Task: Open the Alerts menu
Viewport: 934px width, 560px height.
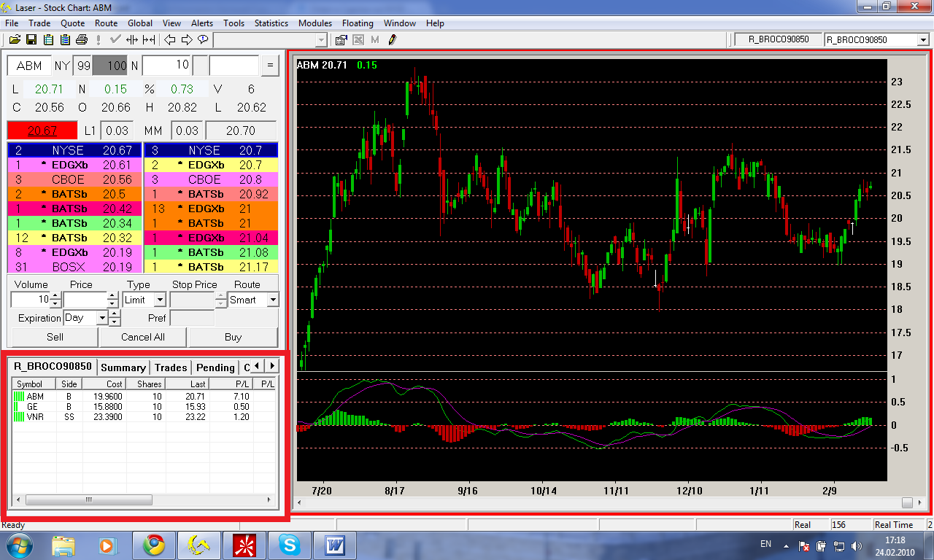Action: 202,23
